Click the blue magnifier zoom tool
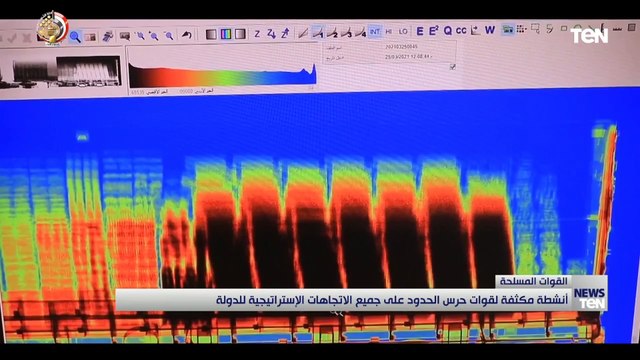This screenshot has width=640, height=360. coord(75,37)
